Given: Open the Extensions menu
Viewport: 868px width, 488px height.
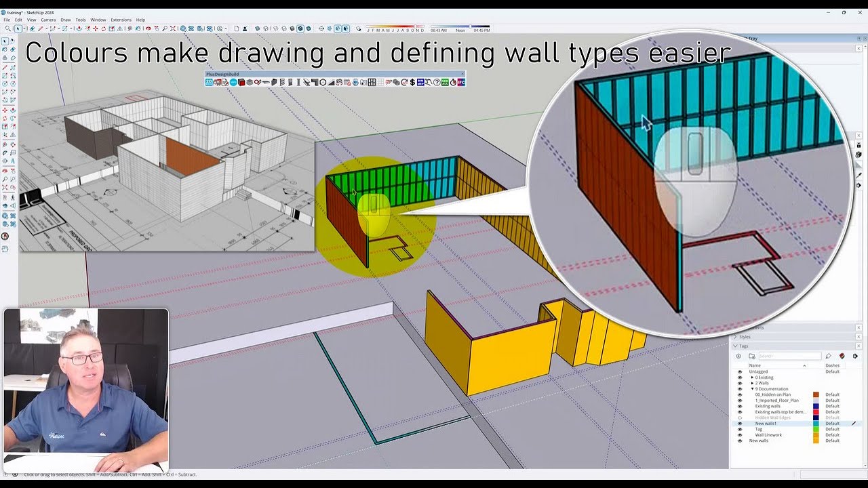Looking at the screenshot, I should [x=121, y=20].
